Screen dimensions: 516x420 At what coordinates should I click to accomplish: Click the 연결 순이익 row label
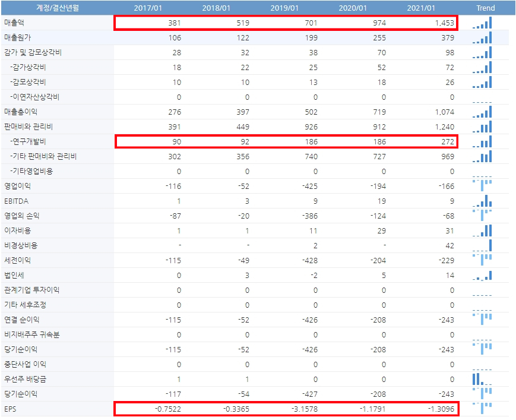pyautogui.click(x=22, y=320)
